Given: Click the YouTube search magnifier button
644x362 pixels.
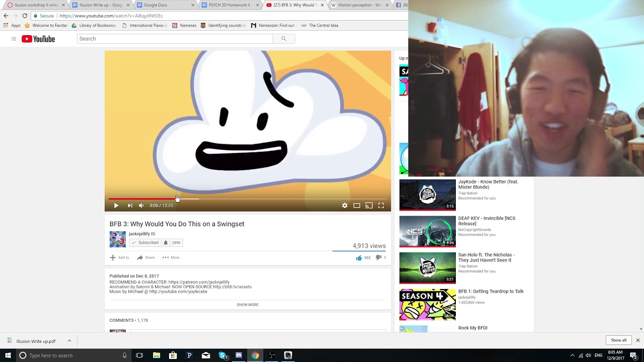Looking at the screenshot, I should (284, 39).
